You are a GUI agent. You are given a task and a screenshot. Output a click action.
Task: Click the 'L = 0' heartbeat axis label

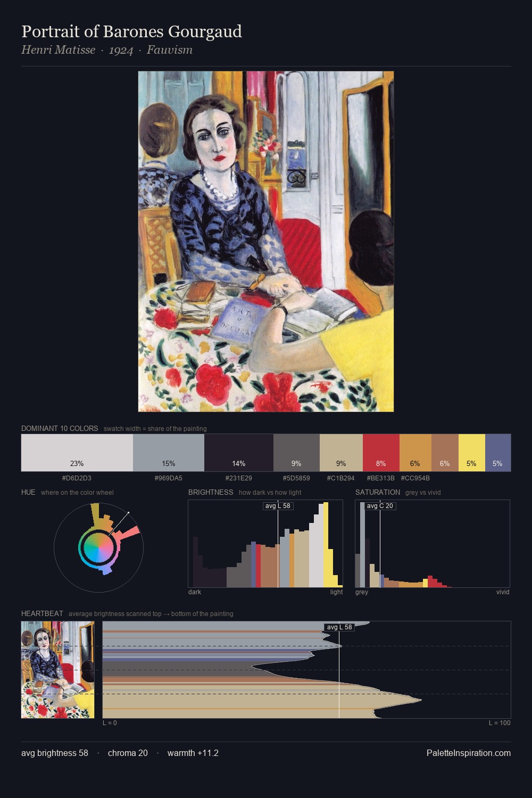110,723
